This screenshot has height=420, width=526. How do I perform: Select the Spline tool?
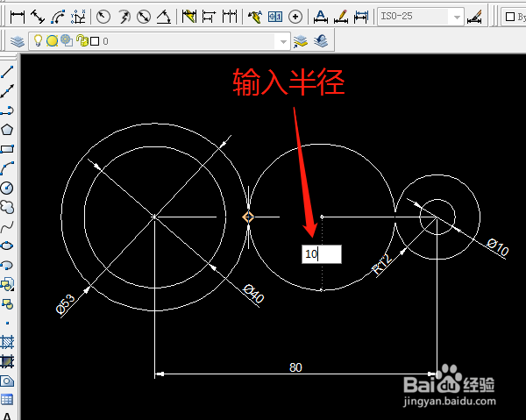[7, 226]
